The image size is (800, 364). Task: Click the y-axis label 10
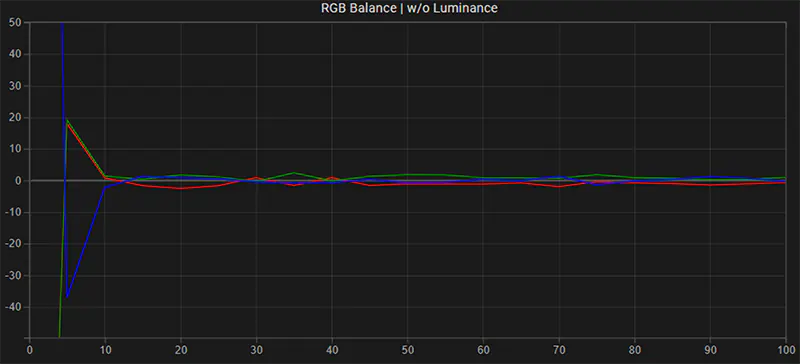coord(15,149)
